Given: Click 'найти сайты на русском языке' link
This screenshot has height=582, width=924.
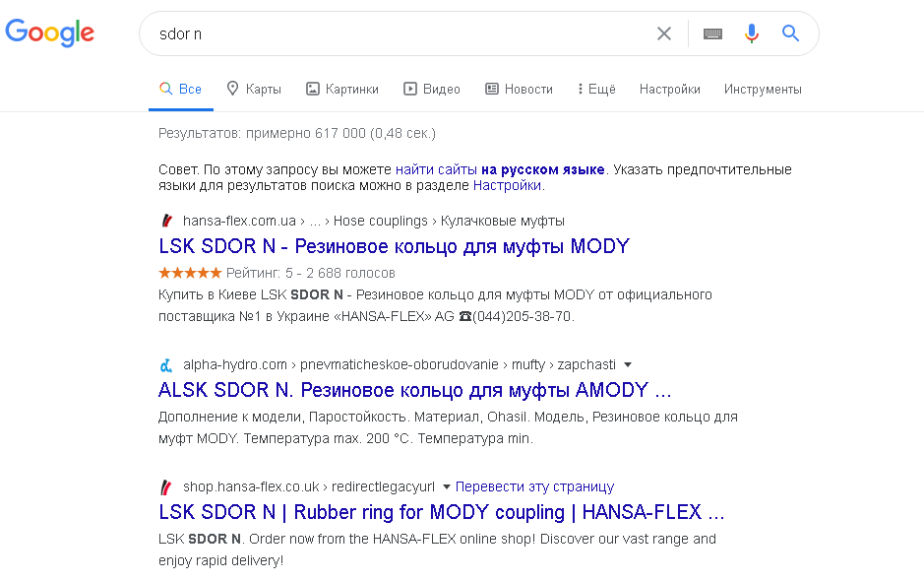Looking at the screenshot, I should tap(500, 169).
